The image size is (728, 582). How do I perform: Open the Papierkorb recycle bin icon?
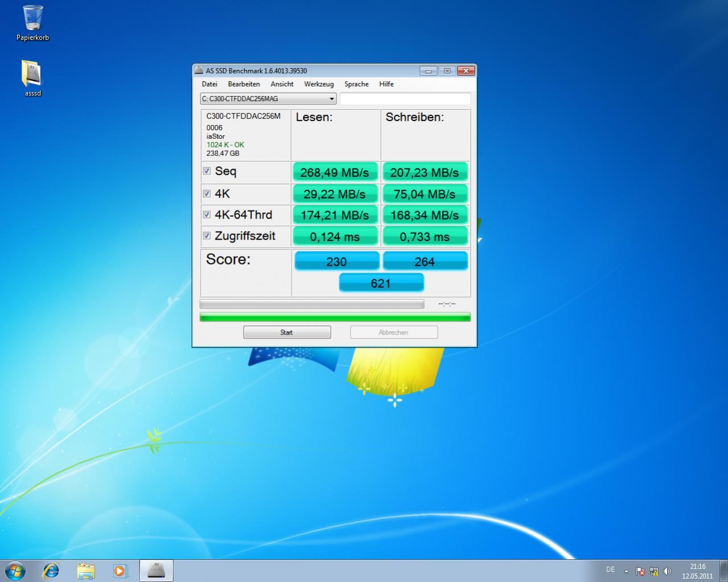coord(32,23)
